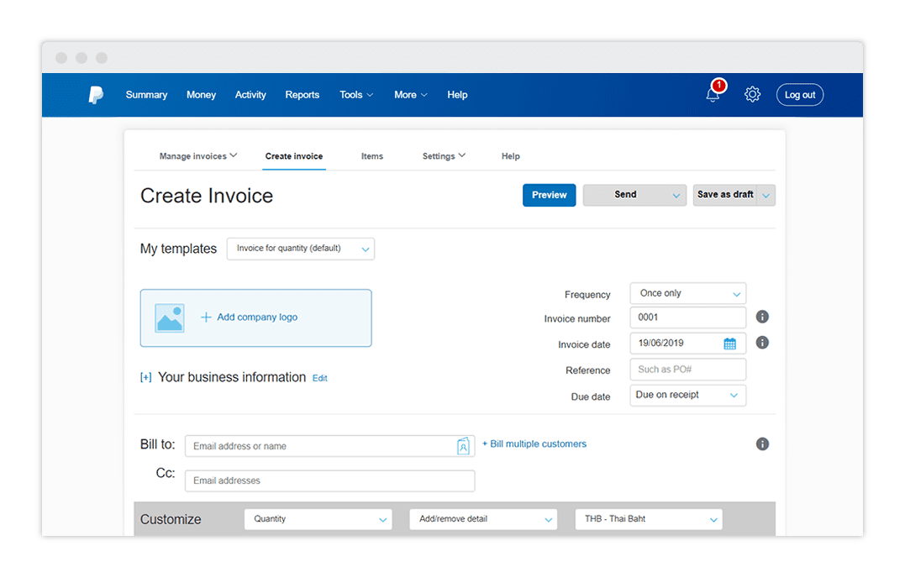Click the Preview button
The width and height of the screenshot is (905, 588).
(549, 195)
